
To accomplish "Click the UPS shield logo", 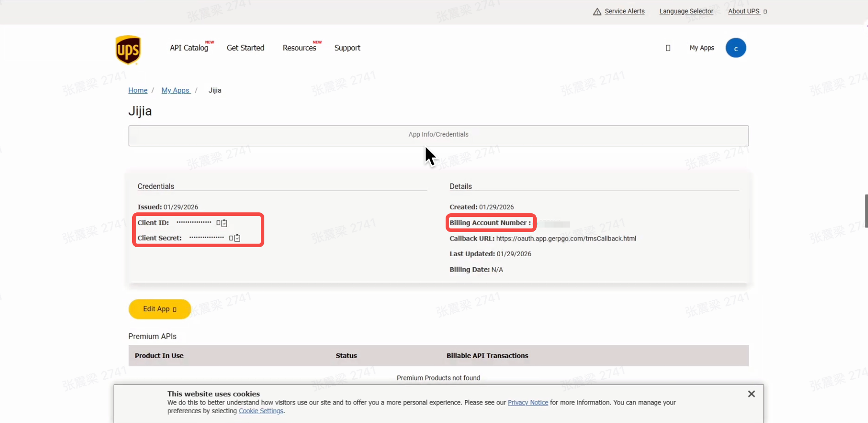I will [128, 50].
